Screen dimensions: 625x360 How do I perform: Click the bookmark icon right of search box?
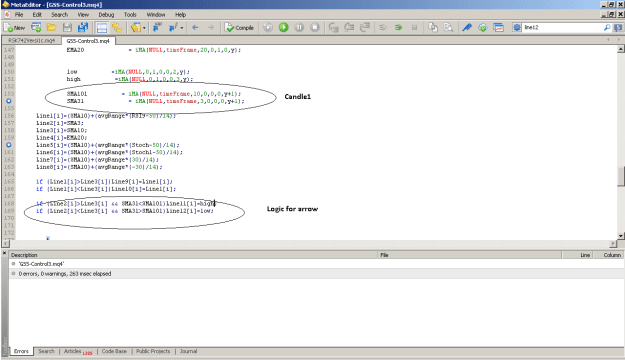[618, 28]
